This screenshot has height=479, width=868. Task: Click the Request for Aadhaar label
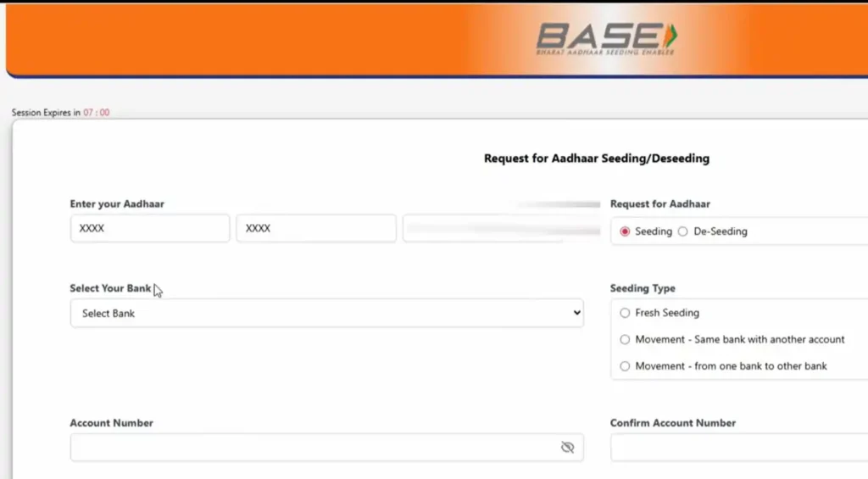click(x=659, y=203)
